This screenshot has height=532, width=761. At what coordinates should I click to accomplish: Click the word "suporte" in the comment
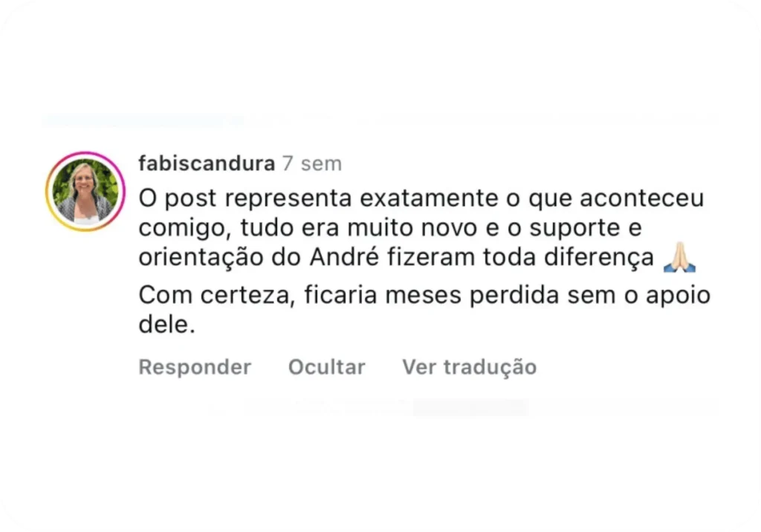coord(574,229)
